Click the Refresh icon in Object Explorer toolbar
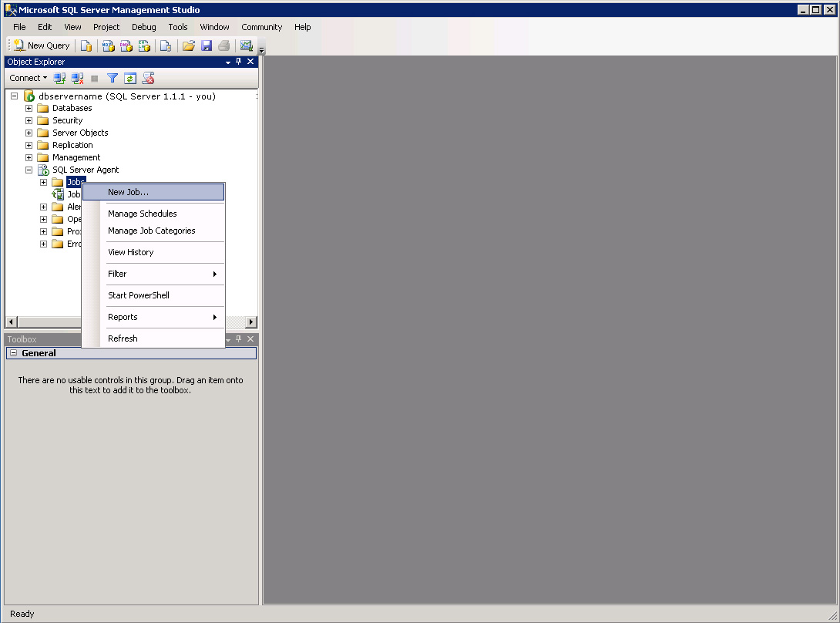This screenshot has height=623, width=840. (129, 79)
